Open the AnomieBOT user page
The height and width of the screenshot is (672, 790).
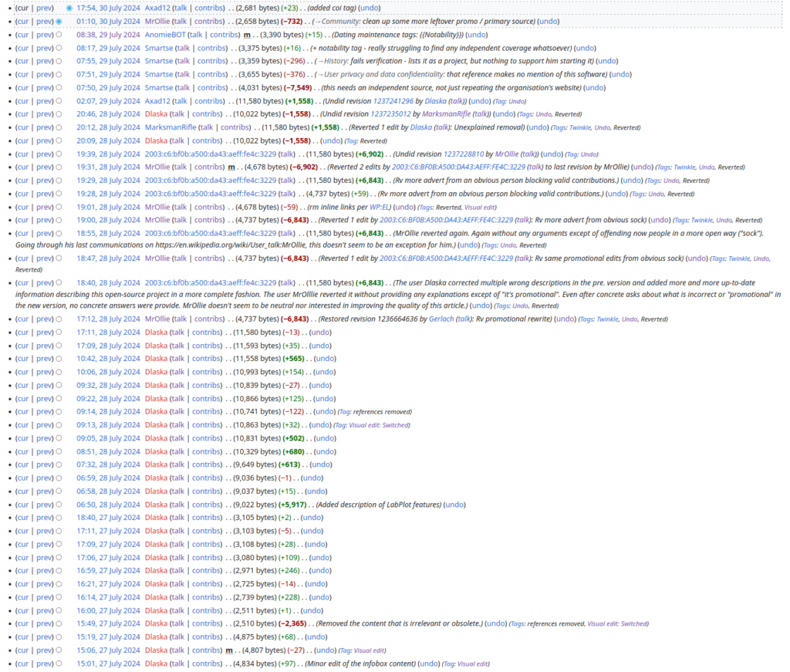[x=165, y=35]
